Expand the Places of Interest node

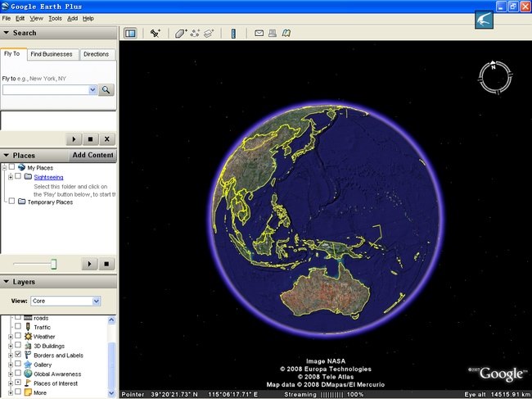click(x=11, y=383)
